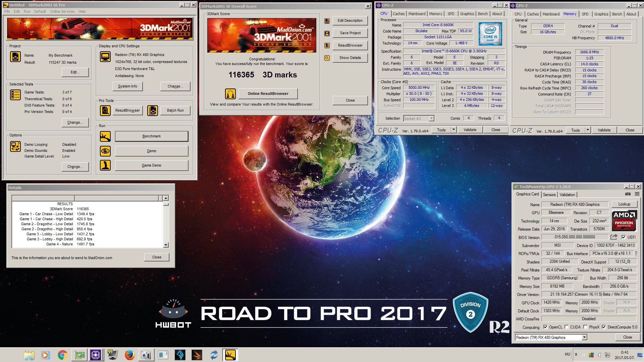Click the floppy disk Save Project icon

click(x=327, y=33)
